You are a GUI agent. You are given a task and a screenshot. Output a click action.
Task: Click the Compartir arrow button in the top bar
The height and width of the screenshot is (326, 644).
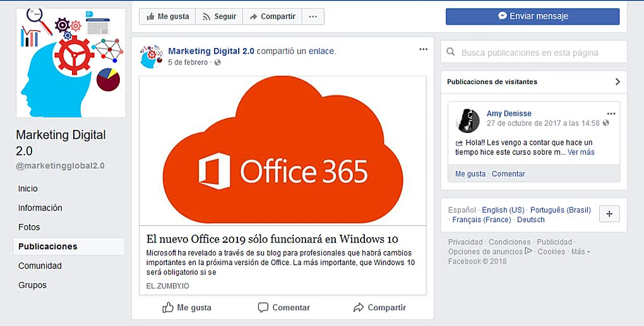coord(272,17)
